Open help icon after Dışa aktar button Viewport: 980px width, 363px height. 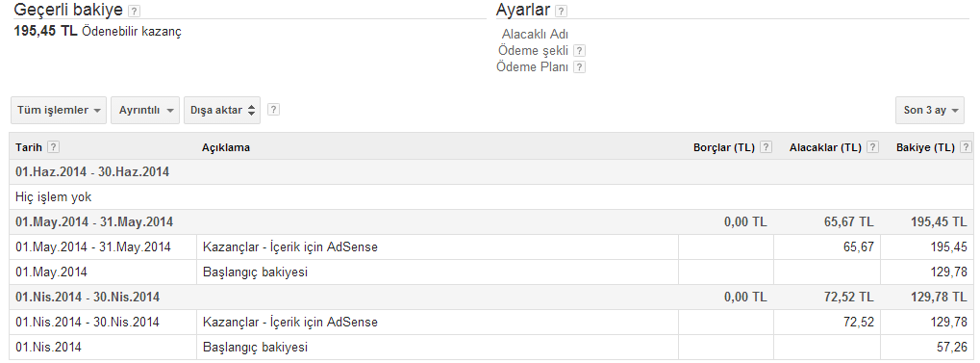coord(273,110)
